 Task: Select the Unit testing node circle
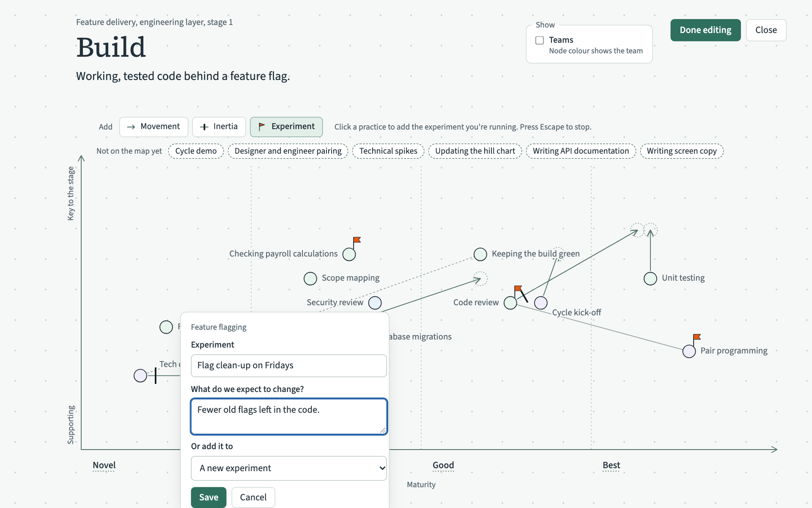(650, 279)
